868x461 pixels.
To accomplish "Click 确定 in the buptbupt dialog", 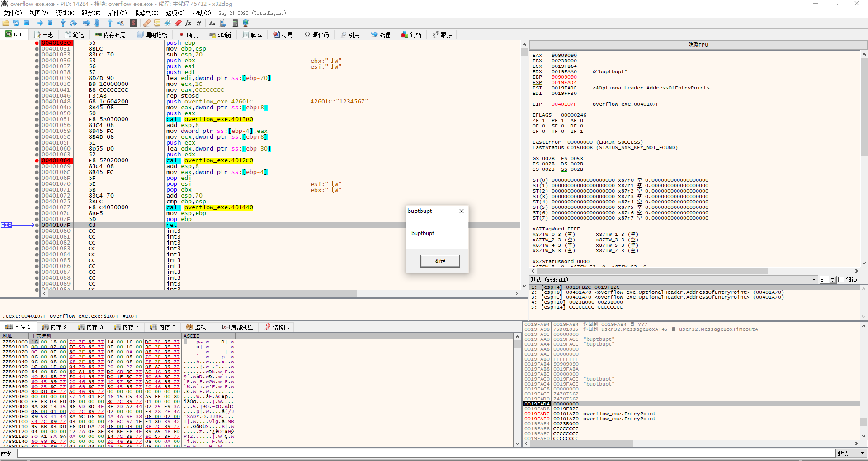I will point(440,261).
